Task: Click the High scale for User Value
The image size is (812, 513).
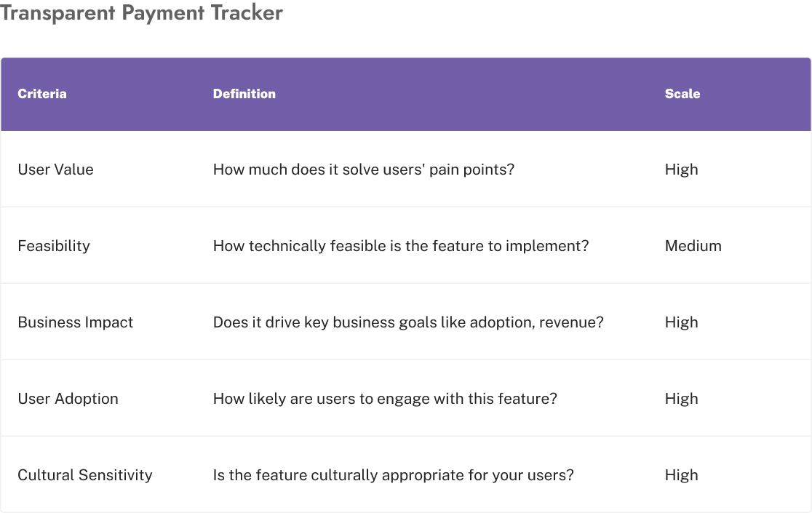Action: (x=682, y=170)
